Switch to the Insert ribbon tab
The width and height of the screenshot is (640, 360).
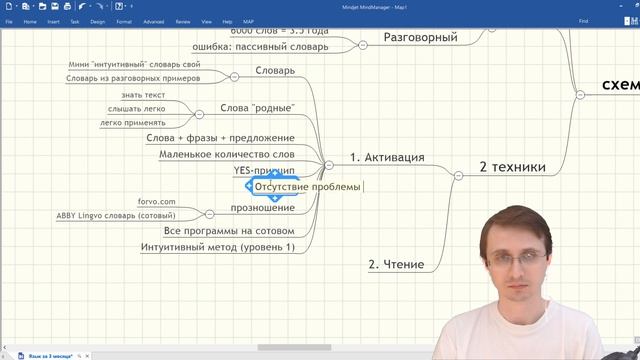(x=53, y=22)
